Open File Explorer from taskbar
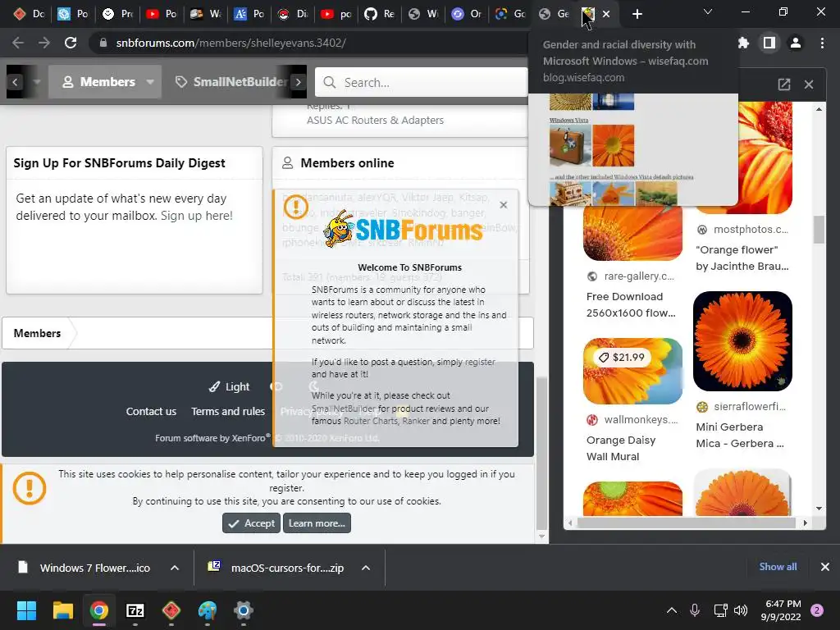The image size is (840, 630). 62,610
